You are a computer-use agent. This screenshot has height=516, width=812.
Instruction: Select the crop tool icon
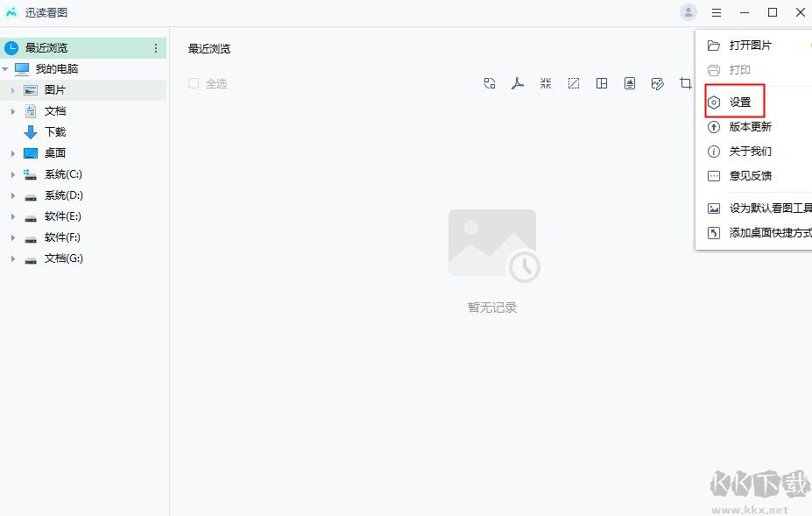click(686, 83)
